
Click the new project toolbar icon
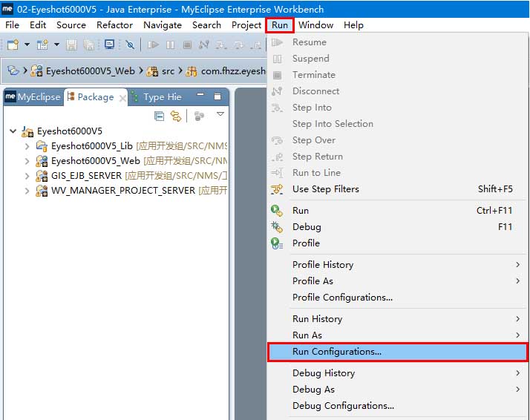(x=42, y=45)
